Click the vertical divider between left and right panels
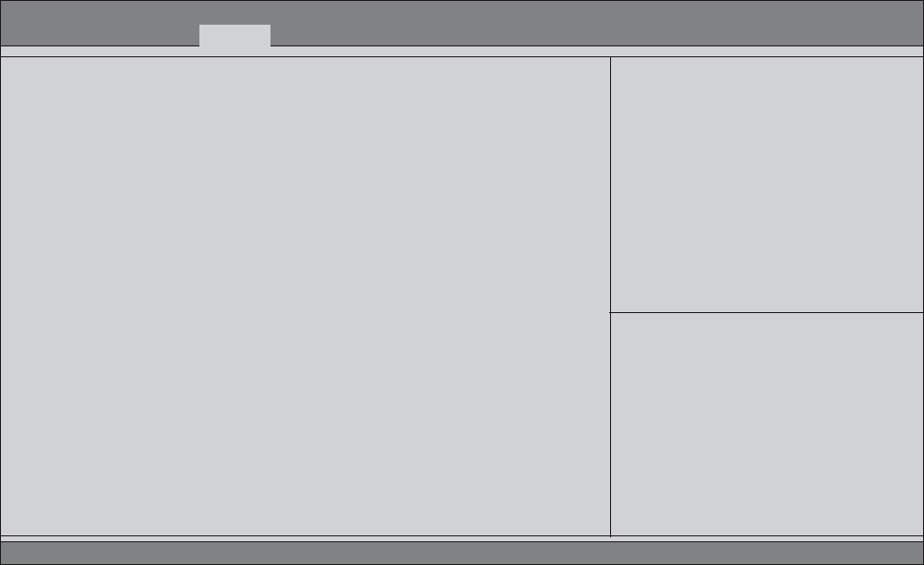Viewport: 924px width, 565px height. 610,296
